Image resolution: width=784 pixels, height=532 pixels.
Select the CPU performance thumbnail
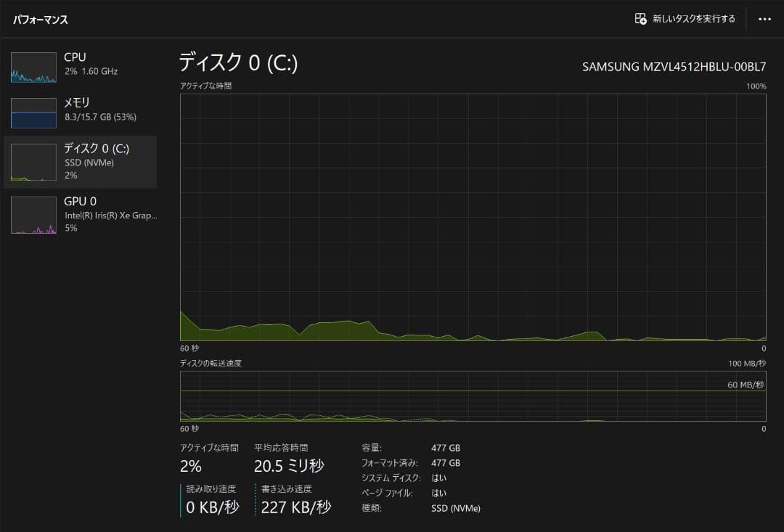33,67
